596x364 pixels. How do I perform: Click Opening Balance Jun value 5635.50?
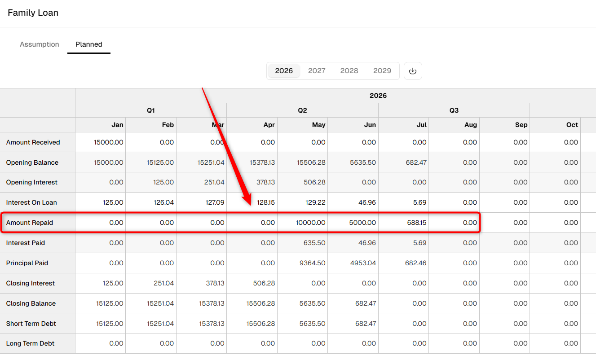point(363,162)
